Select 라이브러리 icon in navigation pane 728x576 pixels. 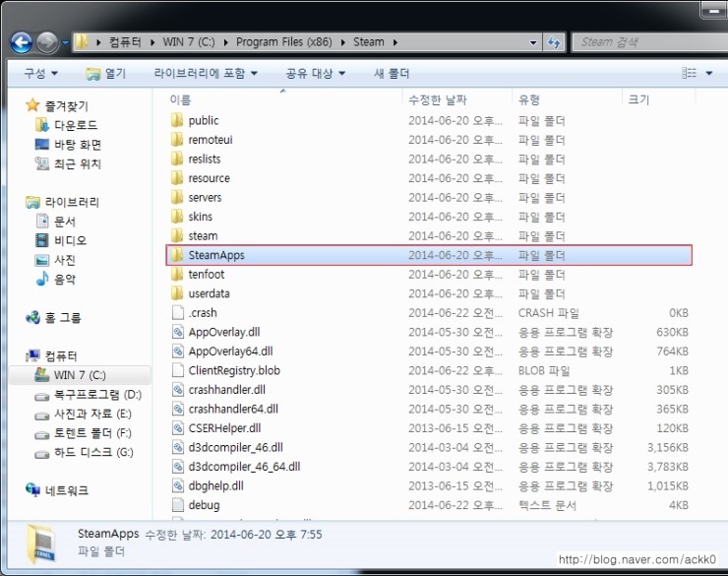(x=32, y=202)
